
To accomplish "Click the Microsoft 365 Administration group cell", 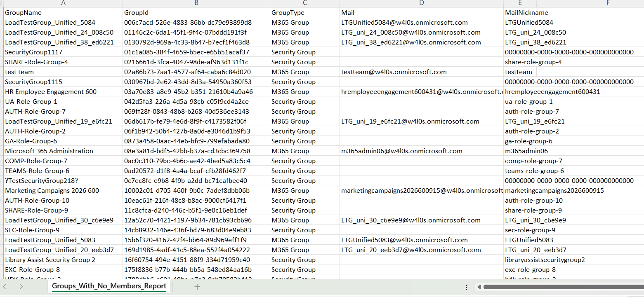I will [x=49, y=151].
